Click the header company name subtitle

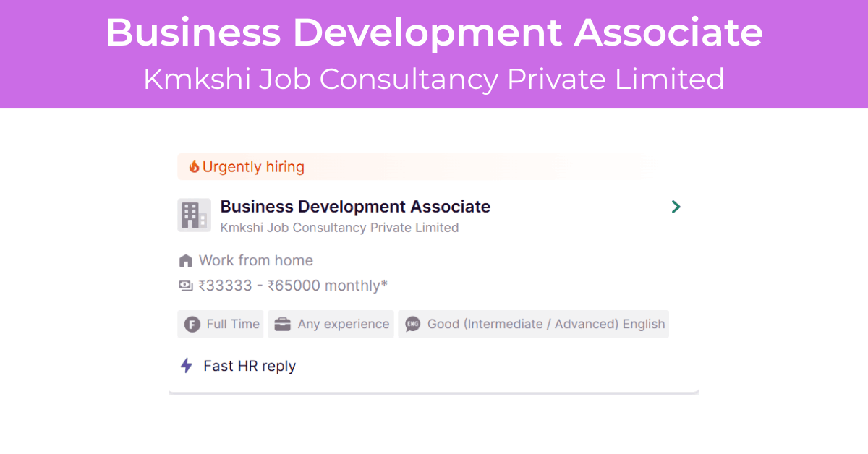click(x=434, y=79)
